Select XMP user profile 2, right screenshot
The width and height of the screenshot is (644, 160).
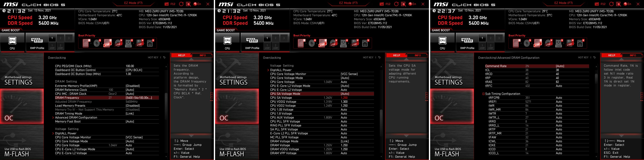491,46
